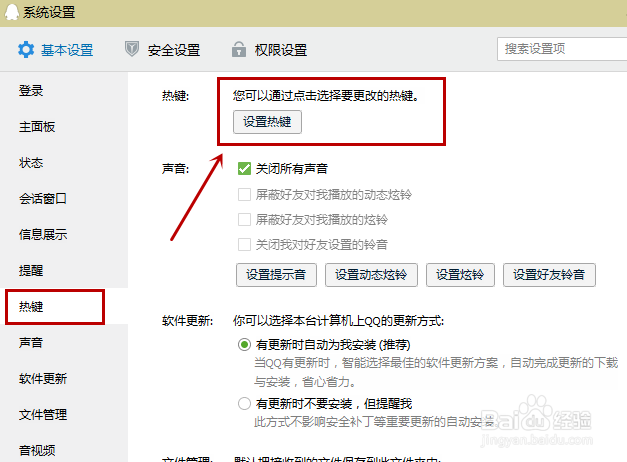Screen dimensions: 627x462
Task: Click the 设置热键 button
Action: (x=267, y=122)
